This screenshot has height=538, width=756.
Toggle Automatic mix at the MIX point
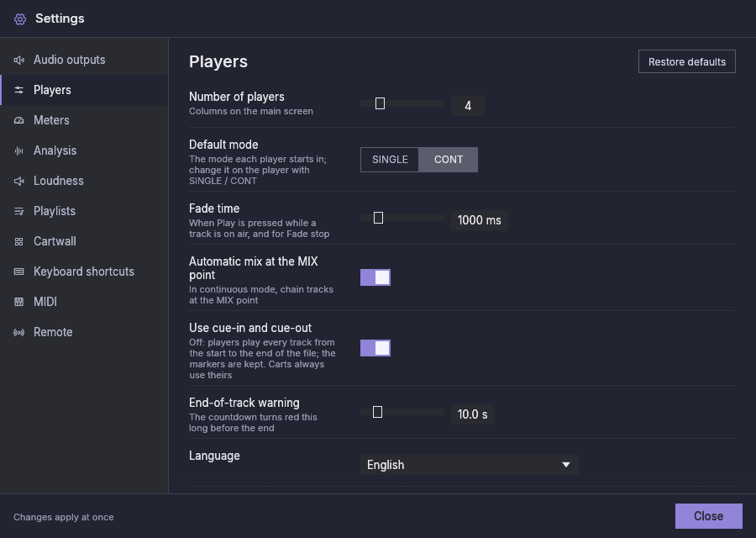point(375,277)
